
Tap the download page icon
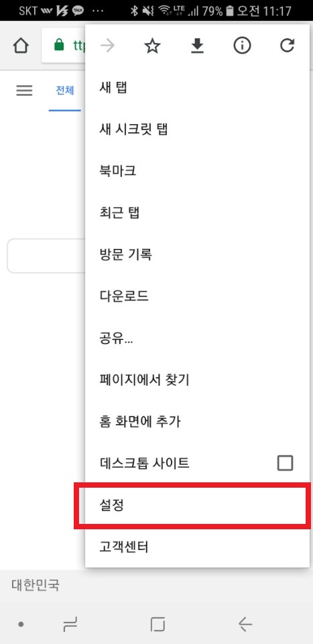click(x=197, y=46)
